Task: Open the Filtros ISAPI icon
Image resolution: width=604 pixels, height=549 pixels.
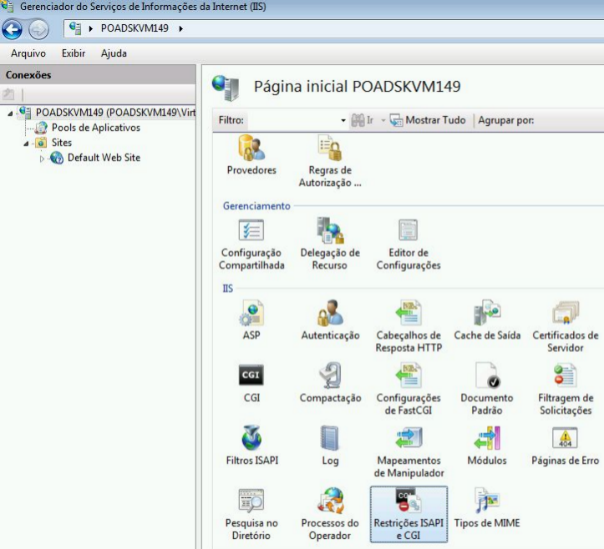Action: point(252,438)
